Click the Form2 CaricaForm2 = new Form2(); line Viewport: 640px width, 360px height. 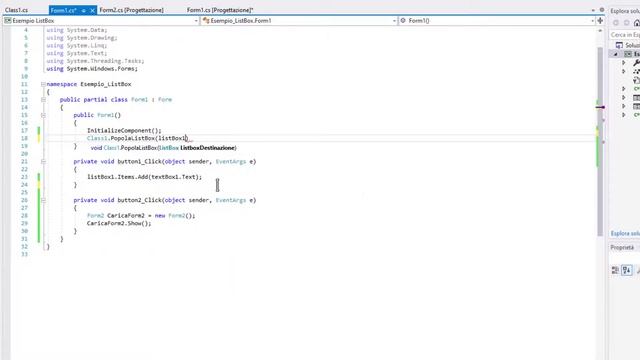coord(141,216)
